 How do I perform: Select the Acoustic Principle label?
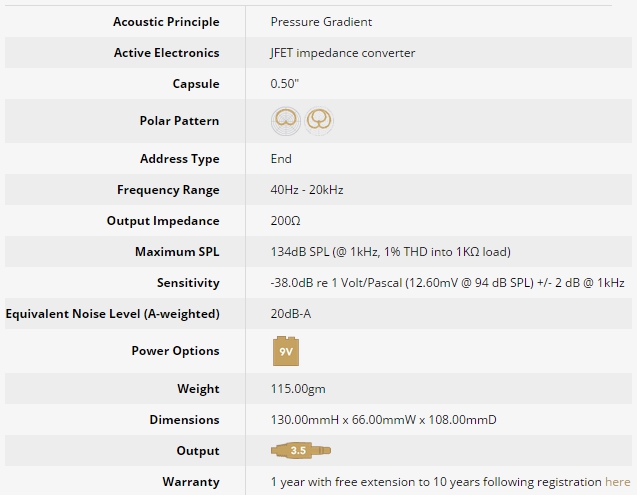point(166,22)
